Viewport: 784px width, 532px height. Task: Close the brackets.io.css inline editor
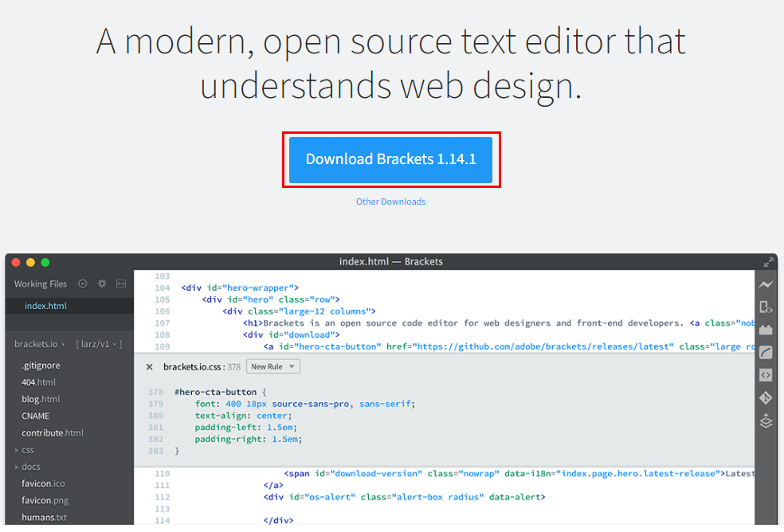[x=149, y=367]
